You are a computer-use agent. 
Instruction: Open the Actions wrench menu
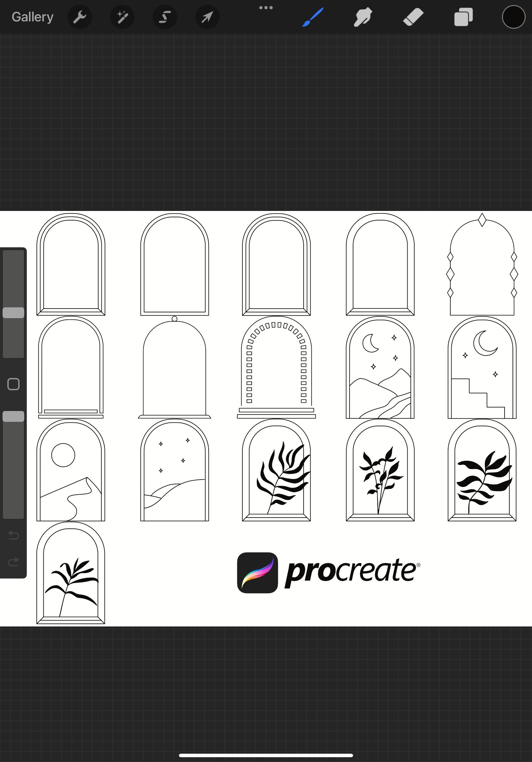click(80, 17)
